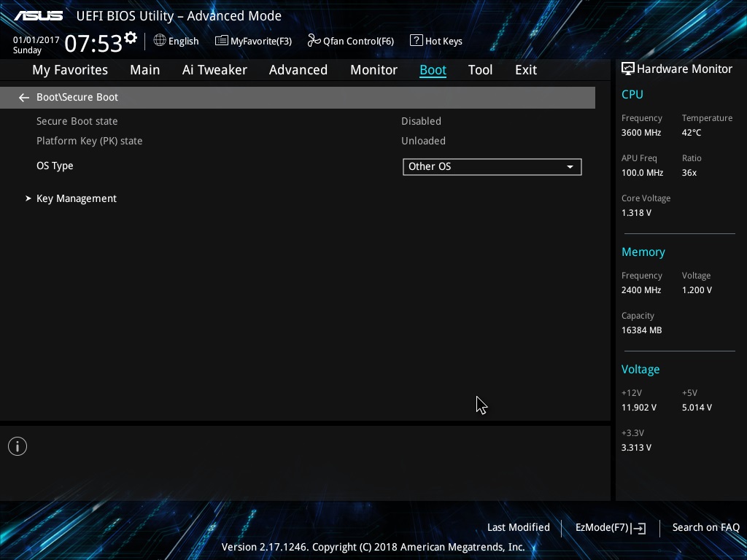The height and width of the screenshot is (560, 747).
Task: Open the Monitor tab
Action: pyautogui.click(x=373, y=70)
